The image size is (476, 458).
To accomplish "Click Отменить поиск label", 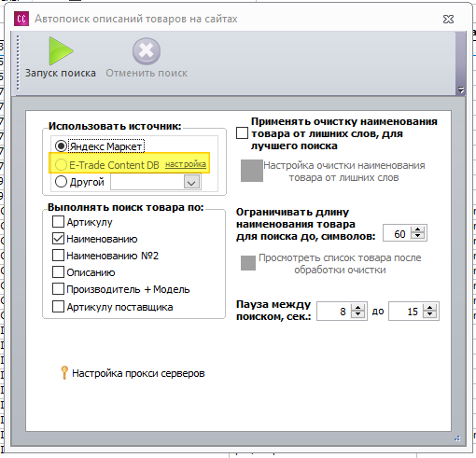I will point(147,73).
